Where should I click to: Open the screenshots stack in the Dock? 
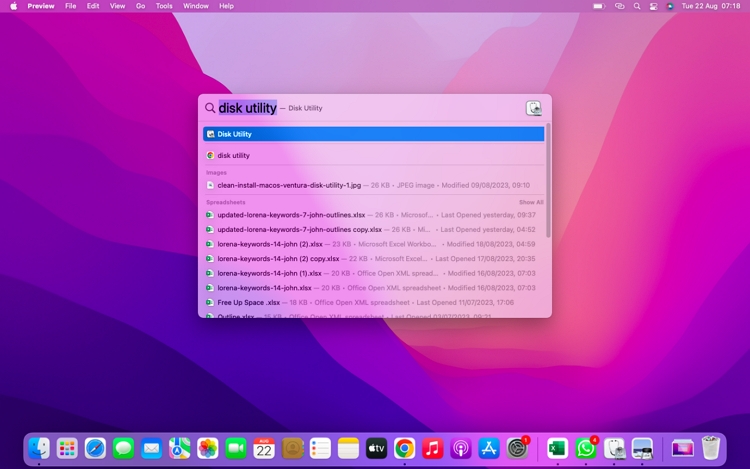[x=683, y=448]
